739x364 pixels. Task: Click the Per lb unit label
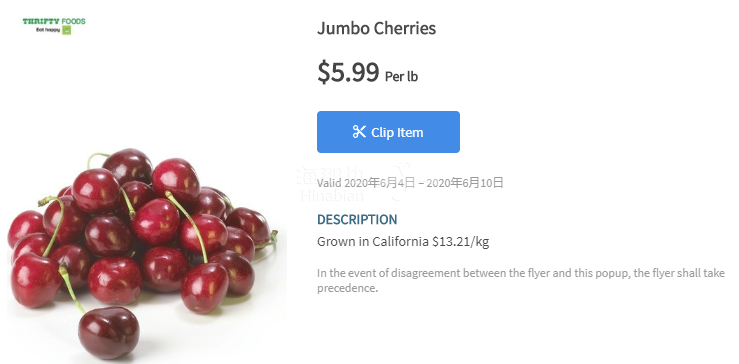tap(402, 76)
